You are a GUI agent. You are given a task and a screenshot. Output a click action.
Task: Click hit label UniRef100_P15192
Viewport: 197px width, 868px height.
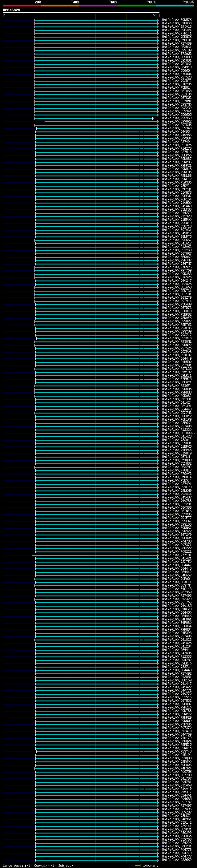click(x=177, y=372)
